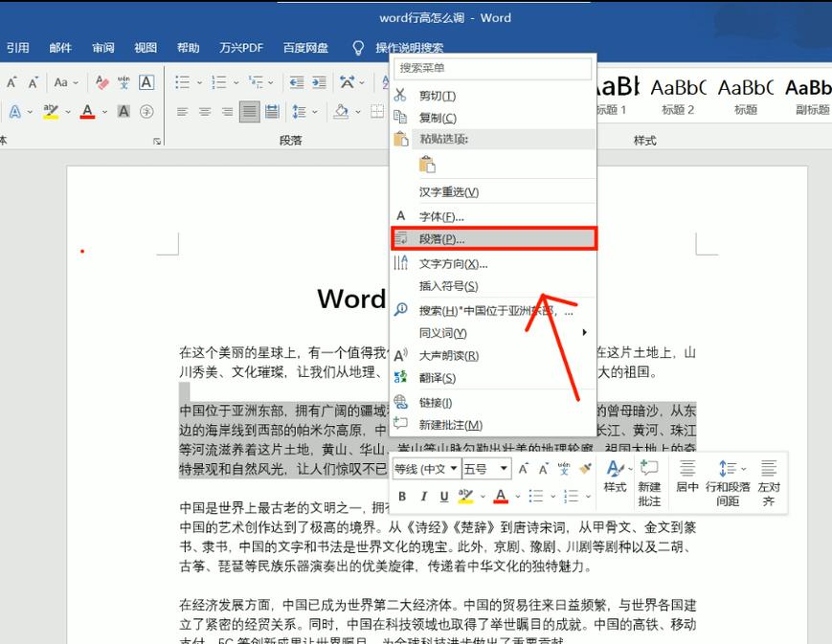Toggle Character Shading gray A button
832x644 pixels.
point(124,111)
